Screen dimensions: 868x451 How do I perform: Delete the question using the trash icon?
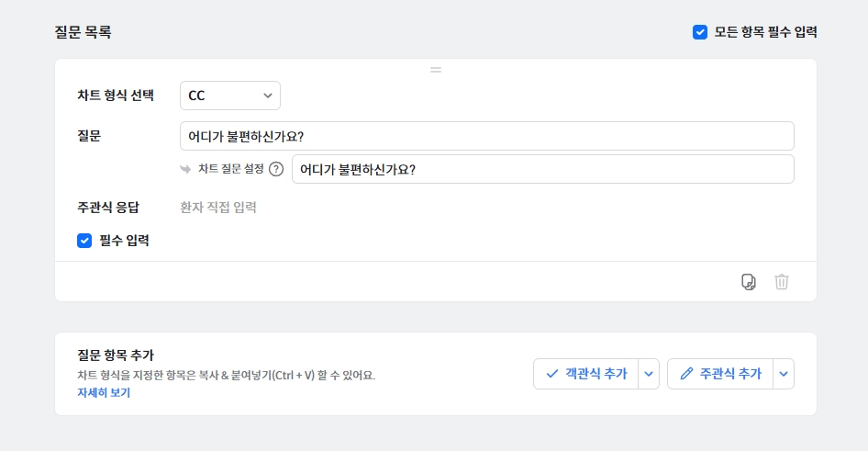(781, 282)
